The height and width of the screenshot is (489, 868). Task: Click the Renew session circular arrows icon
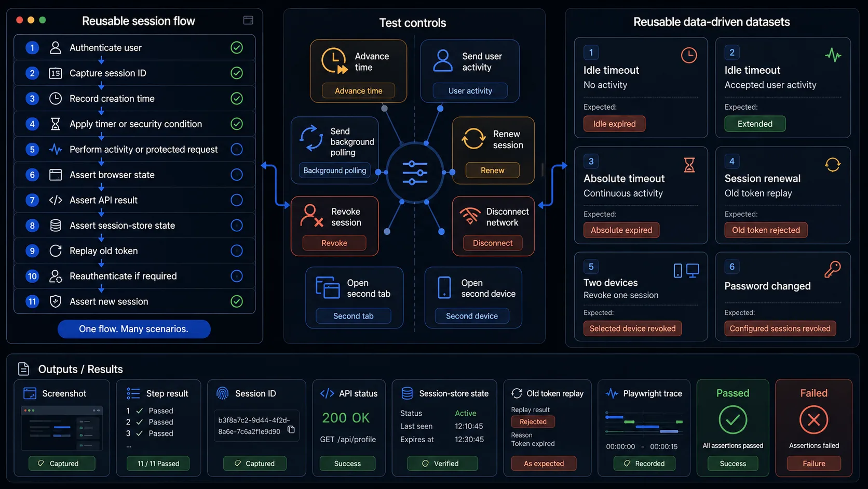tap(473, 139)
